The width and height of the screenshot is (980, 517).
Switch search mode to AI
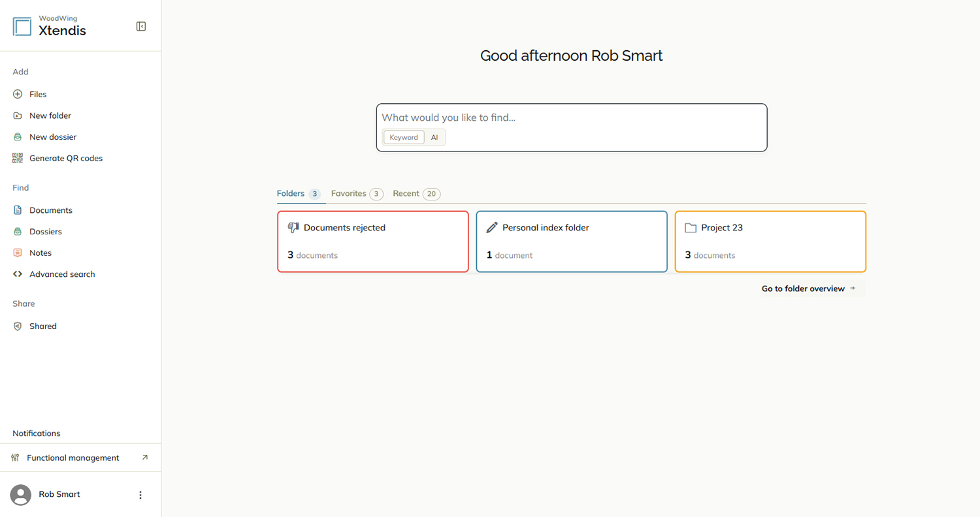[x=434, y=137]
